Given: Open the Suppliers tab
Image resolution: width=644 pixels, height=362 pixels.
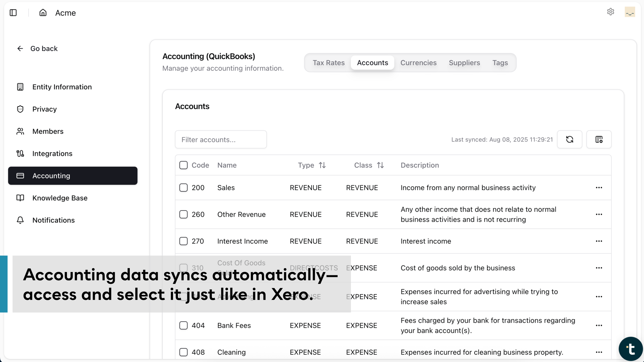Looking at the screenshot, I should [x=464, y=63].
